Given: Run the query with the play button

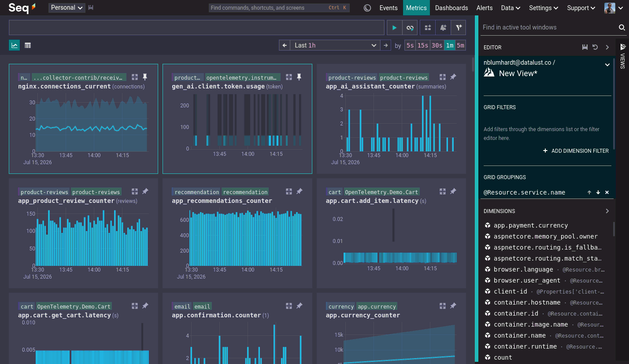Looking at the screenshot, I should point(394,28).
